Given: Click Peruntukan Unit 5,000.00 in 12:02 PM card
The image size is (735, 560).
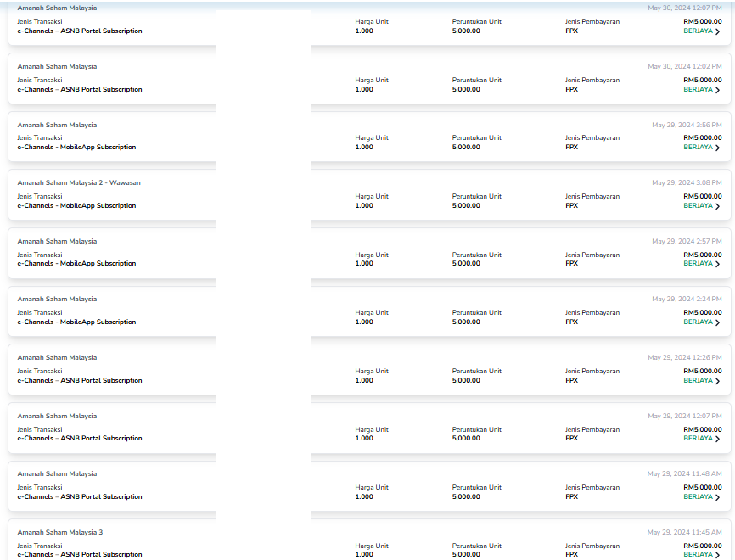Looking at the screenshot, I should tap(466, 89).
